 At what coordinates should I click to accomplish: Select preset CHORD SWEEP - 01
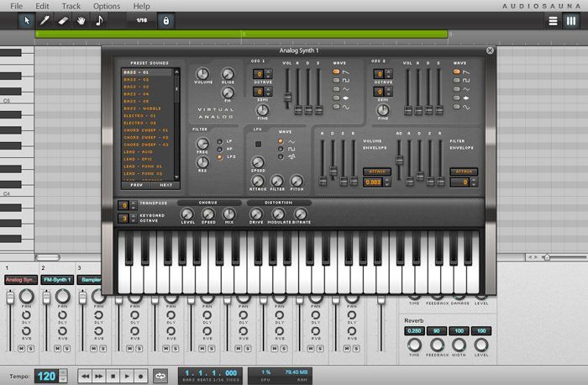coord(147,130)
